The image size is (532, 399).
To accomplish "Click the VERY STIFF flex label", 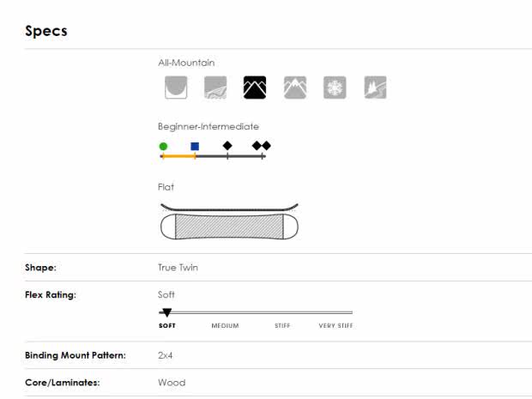I will (336, 326).
